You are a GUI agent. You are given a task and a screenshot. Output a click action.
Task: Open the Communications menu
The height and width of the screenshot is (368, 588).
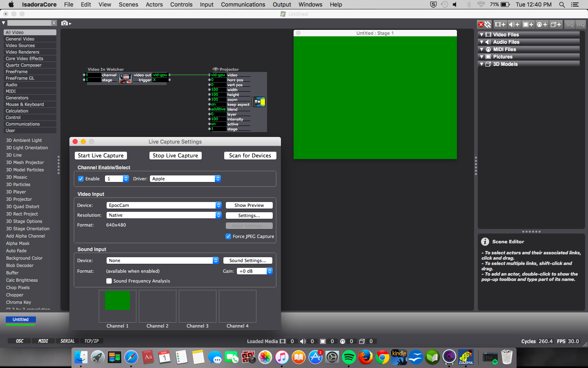click(243, 4)
